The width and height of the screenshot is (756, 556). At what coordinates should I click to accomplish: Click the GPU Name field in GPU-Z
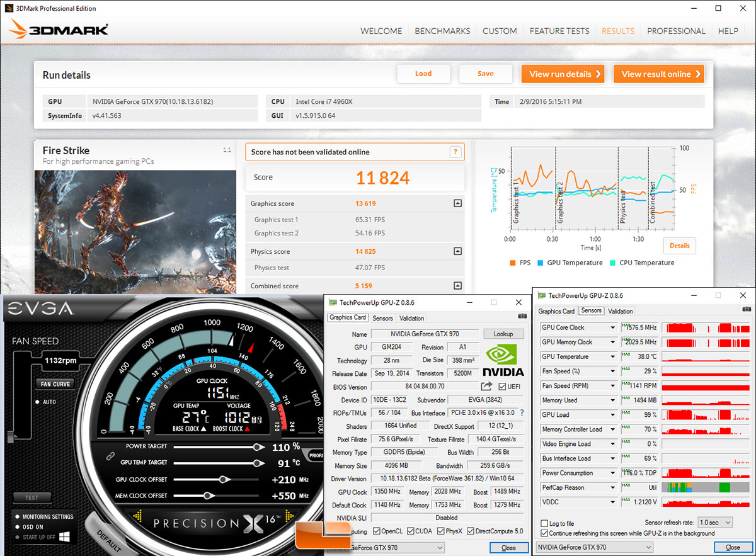pos(425,334)
